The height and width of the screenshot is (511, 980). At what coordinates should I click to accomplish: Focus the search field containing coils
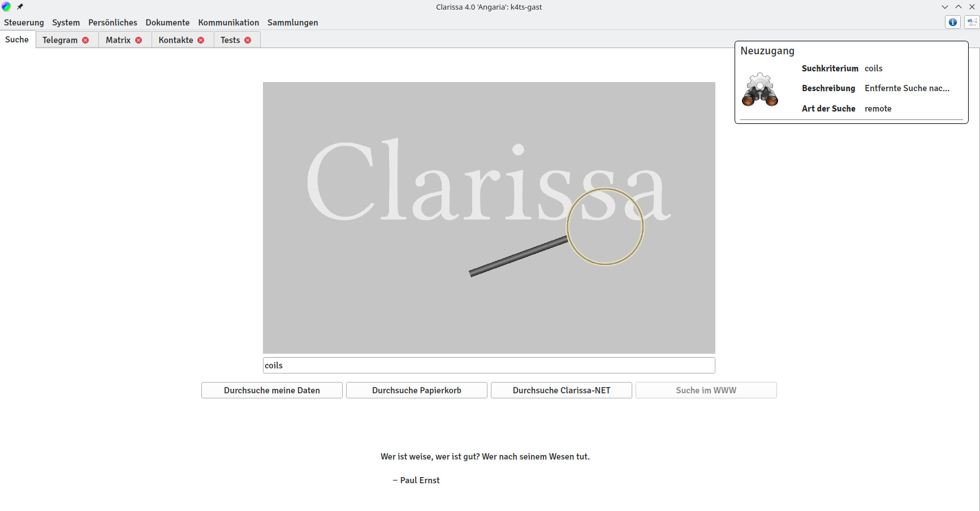point(489,366)
